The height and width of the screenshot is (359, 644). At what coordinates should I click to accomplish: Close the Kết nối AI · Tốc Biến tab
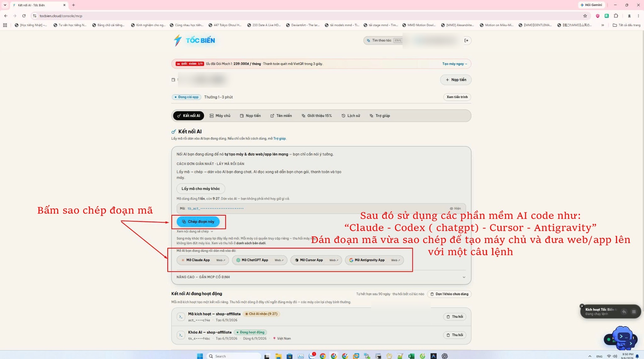[x=64, y=5]
